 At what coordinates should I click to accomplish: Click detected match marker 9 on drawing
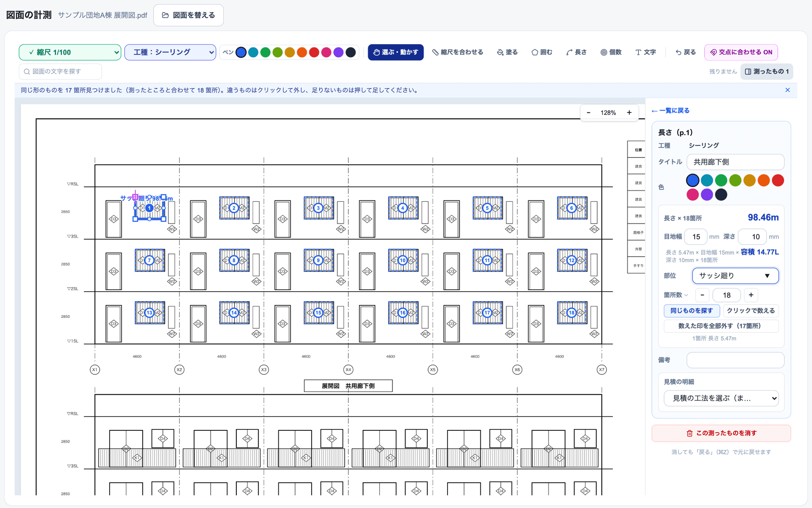(318, 261)
